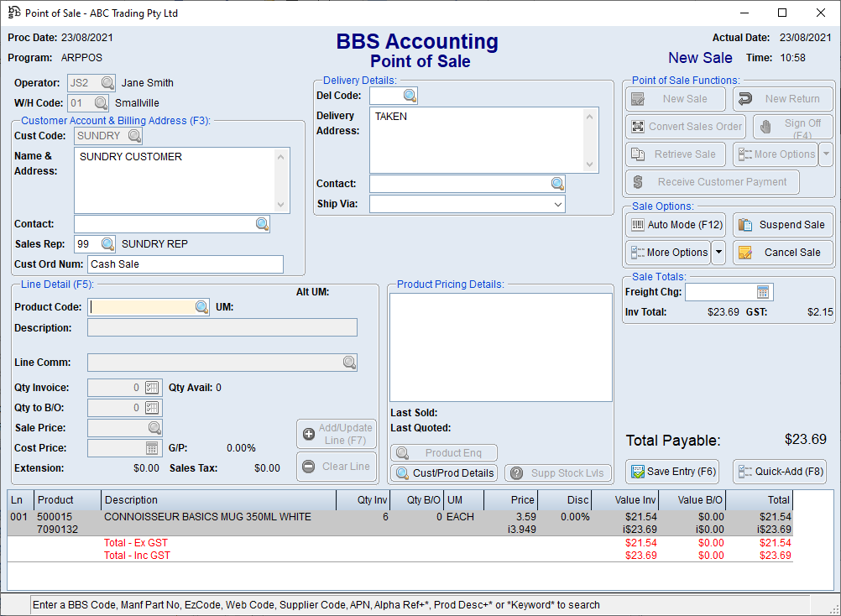Open Quick-Add (F8)

782,472
